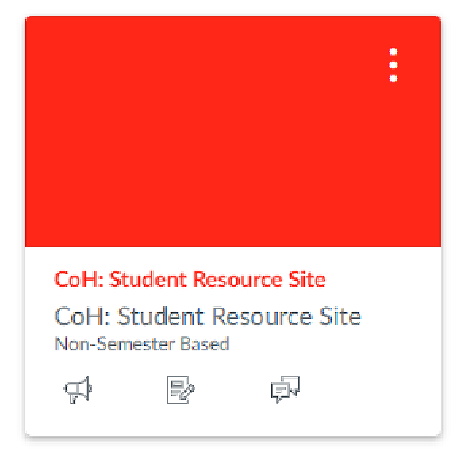This screenshot has width=476, height=463.
Task: Open the Assignments icon on the card
Action: [x=180, y=390]
